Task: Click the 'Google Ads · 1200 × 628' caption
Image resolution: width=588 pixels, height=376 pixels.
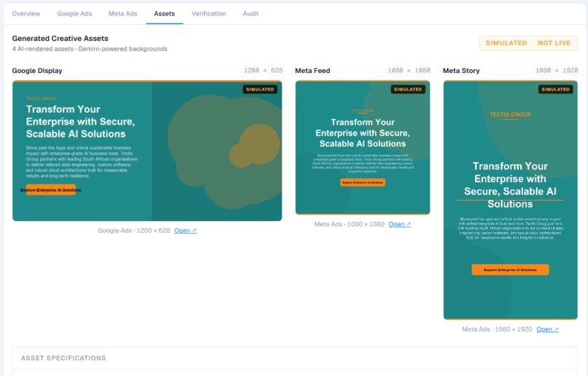Action: point(134,231)
